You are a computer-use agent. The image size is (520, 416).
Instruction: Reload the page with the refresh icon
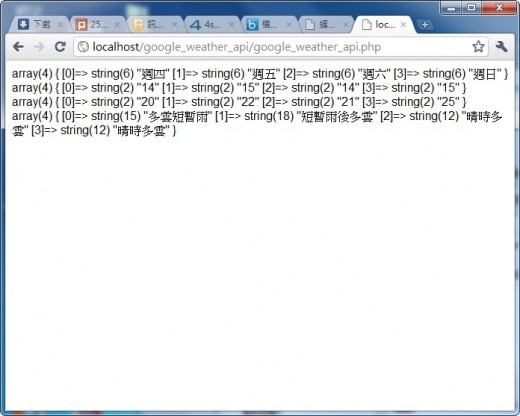[x=60, y=47]
